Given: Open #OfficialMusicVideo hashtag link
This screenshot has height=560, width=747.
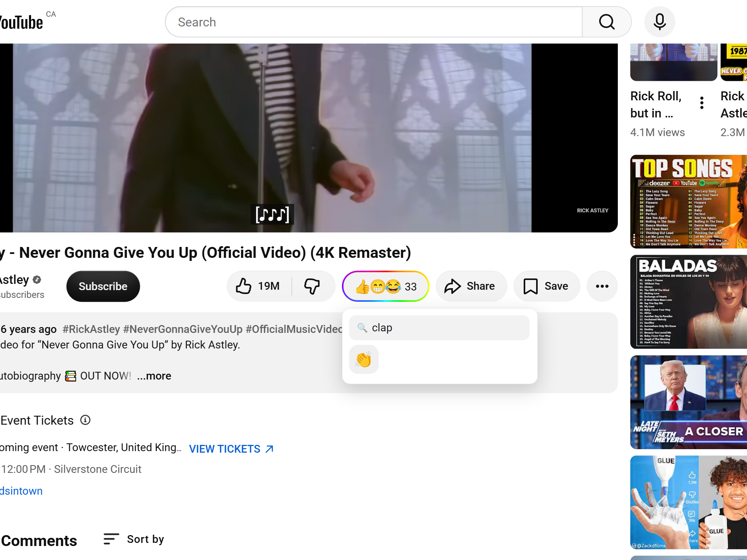Looking at the screenshot, I should (x=294, y=329).
